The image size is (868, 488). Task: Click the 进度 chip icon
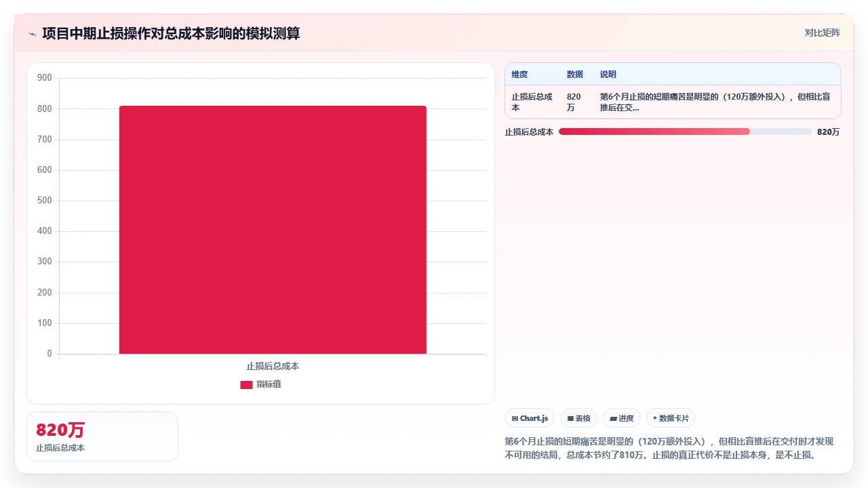click(613, 419)
